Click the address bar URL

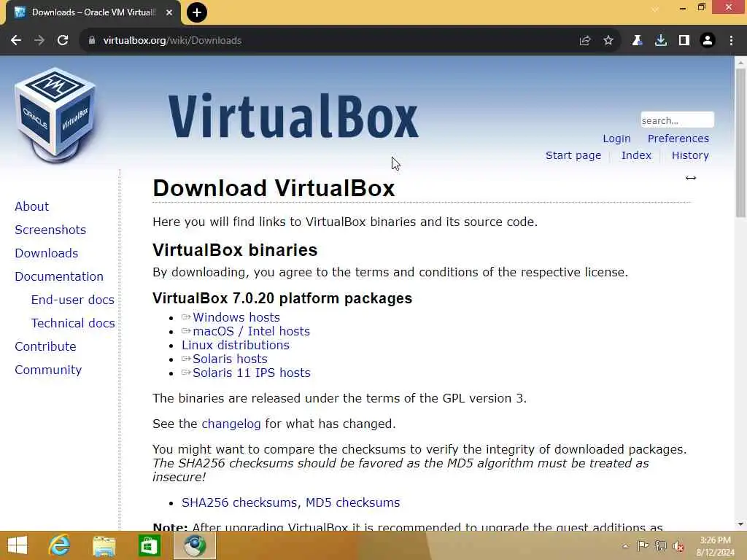pos(172,41)
